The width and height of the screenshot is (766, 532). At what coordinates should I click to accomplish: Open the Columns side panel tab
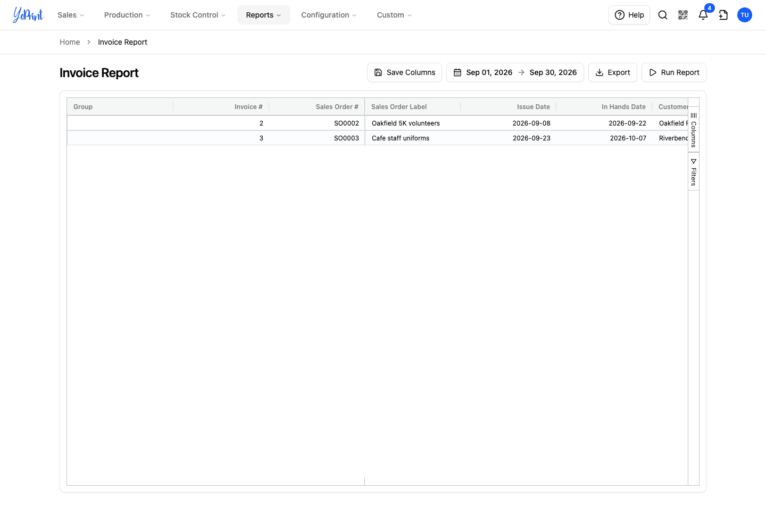[694, 130]
